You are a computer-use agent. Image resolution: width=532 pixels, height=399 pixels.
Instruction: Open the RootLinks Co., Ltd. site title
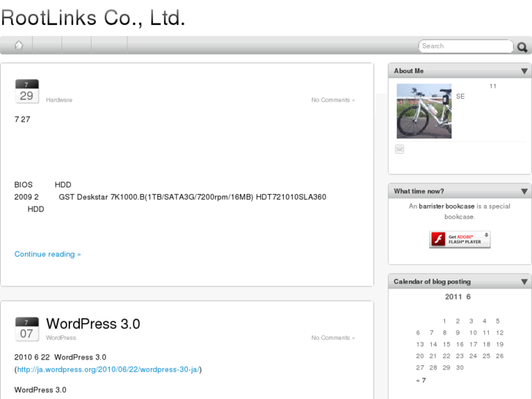[x=94, y=18]
